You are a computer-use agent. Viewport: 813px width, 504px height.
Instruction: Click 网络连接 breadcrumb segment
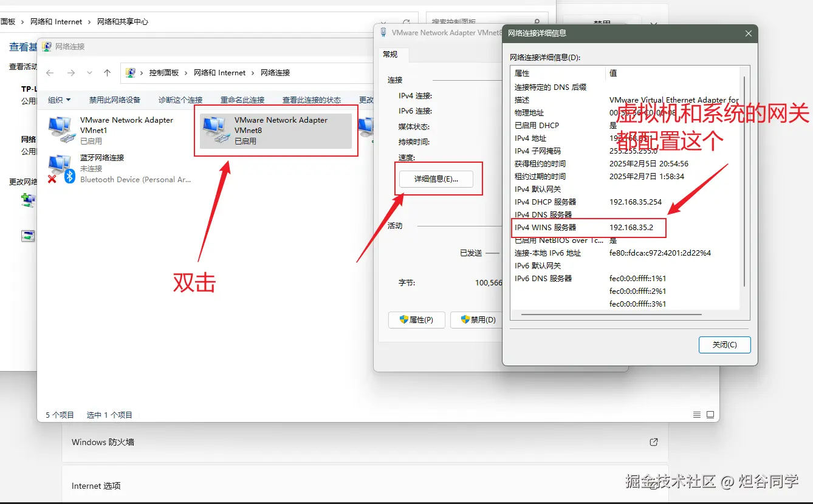coord(275,73)
